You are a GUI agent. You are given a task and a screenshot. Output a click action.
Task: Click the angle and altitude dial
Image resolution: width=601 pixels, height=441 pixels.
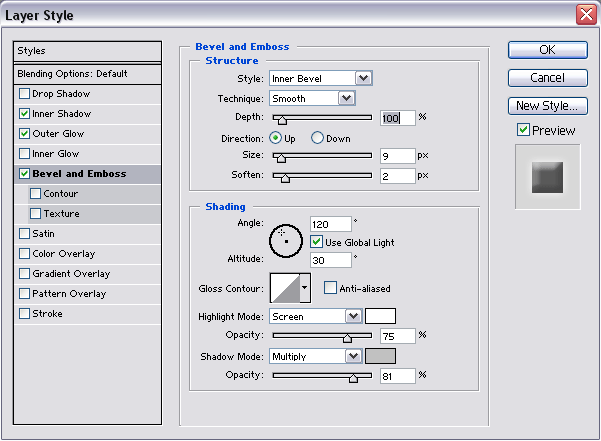pyautogui.click(x=286, y=241)
